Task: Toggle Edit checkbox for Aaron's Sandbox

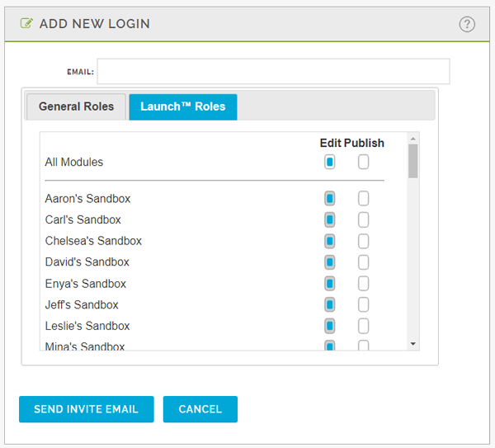Action: (x=329, y=199)
